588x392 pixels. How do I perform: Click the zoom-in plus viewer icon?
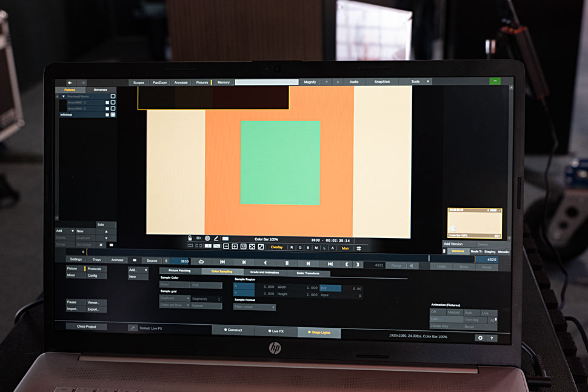pos(235,247)
